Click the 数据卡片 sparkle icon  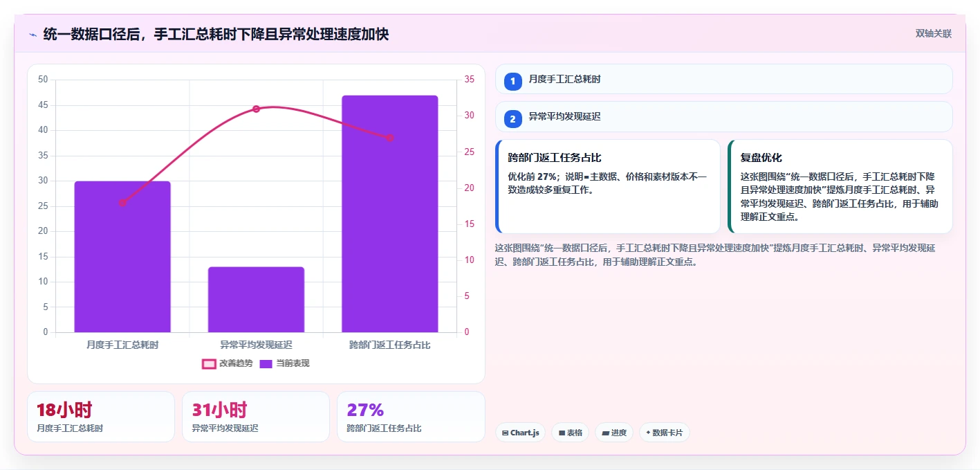[648, 433]
